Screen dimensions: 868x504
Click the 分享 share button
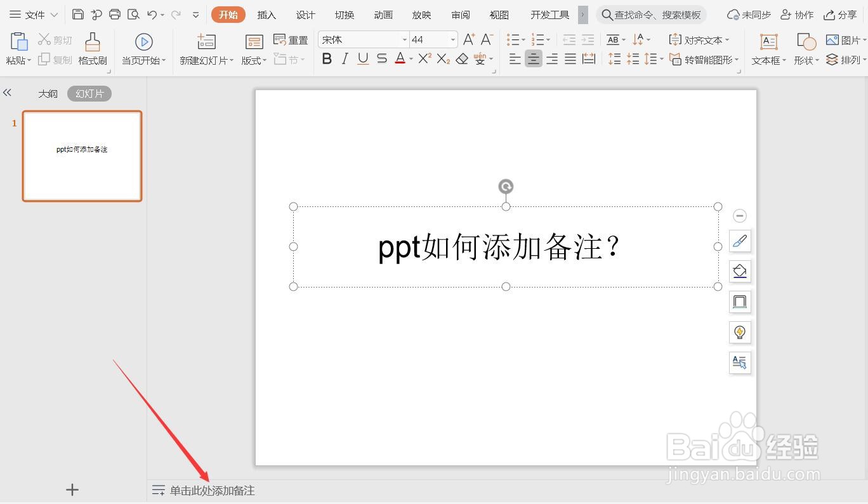click(x=839, y=14)
